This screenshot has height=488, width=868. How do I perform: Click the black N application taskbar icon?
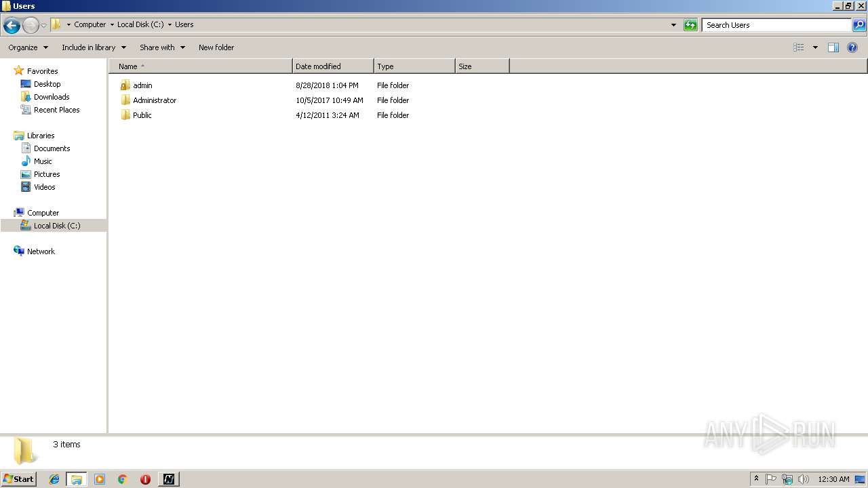click(168, 479)
